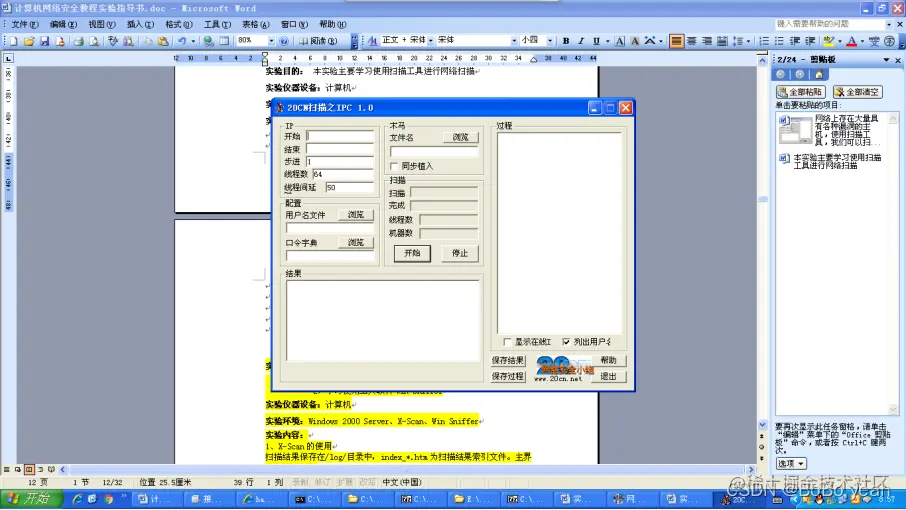Screen dimensions: 906x510
Task: Open the 视图(V) menu
Action: [102, 24]
